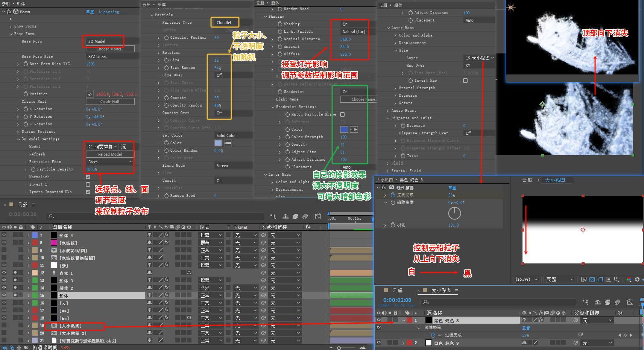Click the Choose Model button

(110, 49)
